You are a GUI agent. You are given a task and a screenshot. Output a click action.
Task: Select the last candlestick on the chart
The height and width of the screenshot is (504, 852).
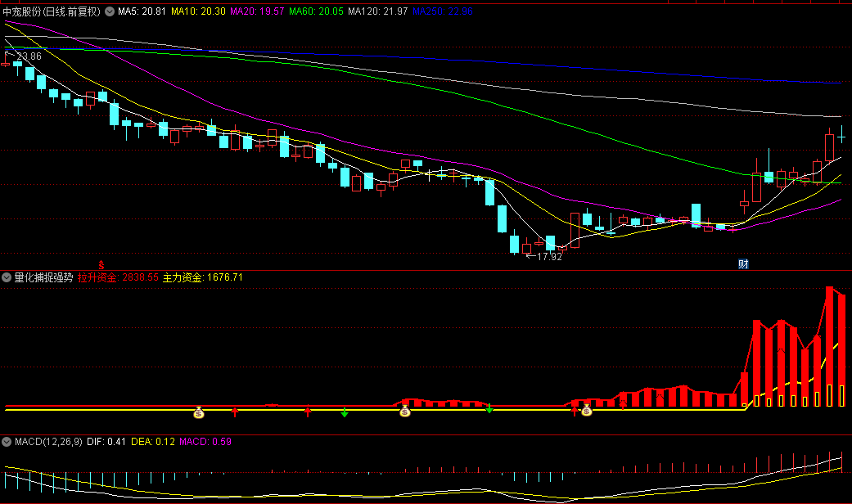click(x=841, y=137)
